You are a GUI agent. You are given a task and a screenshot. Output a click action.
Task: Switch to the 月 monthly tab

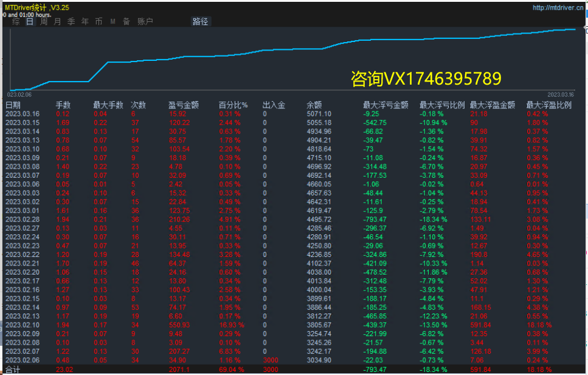(58, 21)
